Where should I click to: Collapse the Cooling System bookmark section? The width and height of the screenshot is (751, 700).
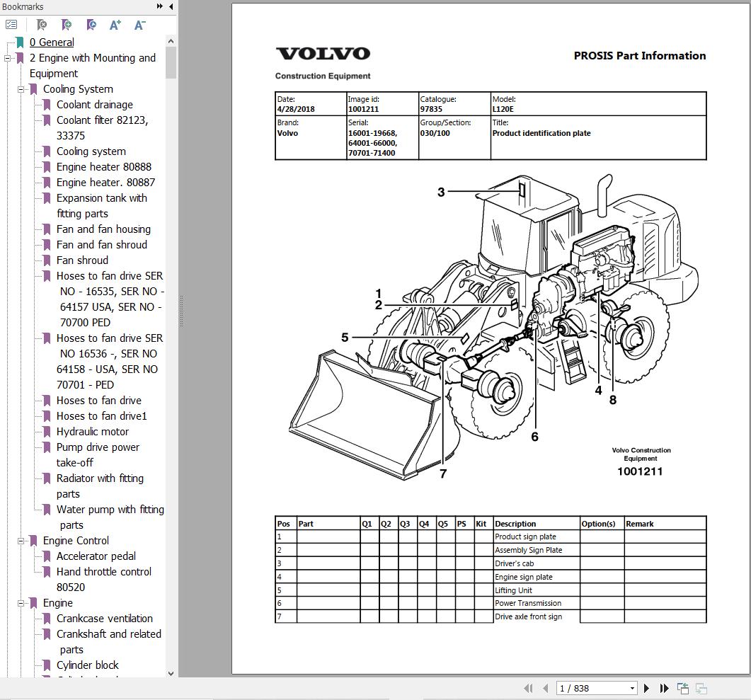[x=22, y=89]
